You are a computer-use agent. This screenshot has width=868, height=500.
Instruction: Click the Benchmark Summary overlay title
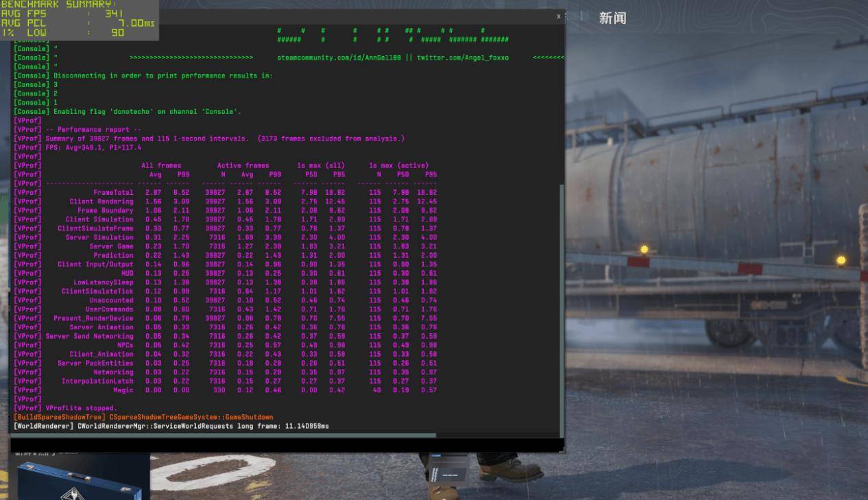click(x=59, y=5)
